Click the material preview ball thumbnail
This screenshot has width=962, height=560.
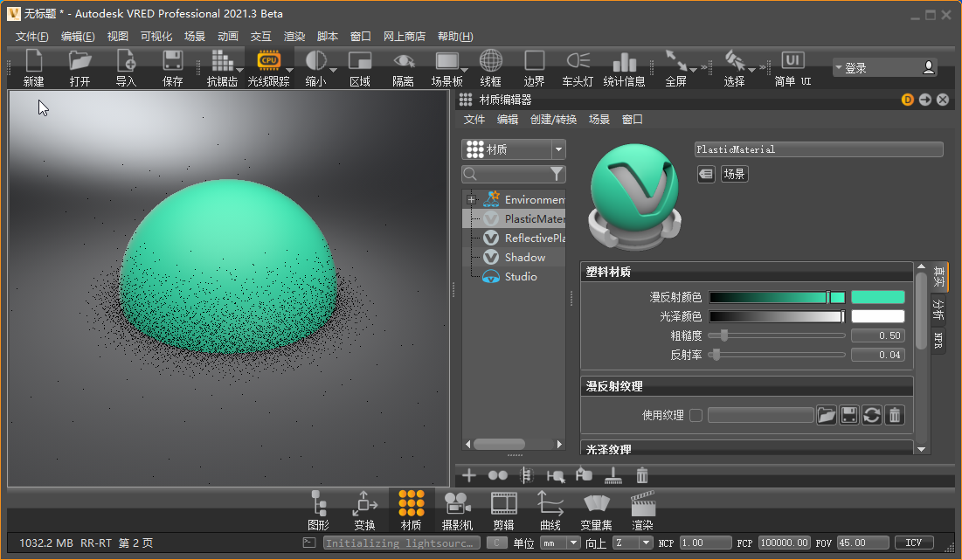pyautogui.click(x=634, y=197)
